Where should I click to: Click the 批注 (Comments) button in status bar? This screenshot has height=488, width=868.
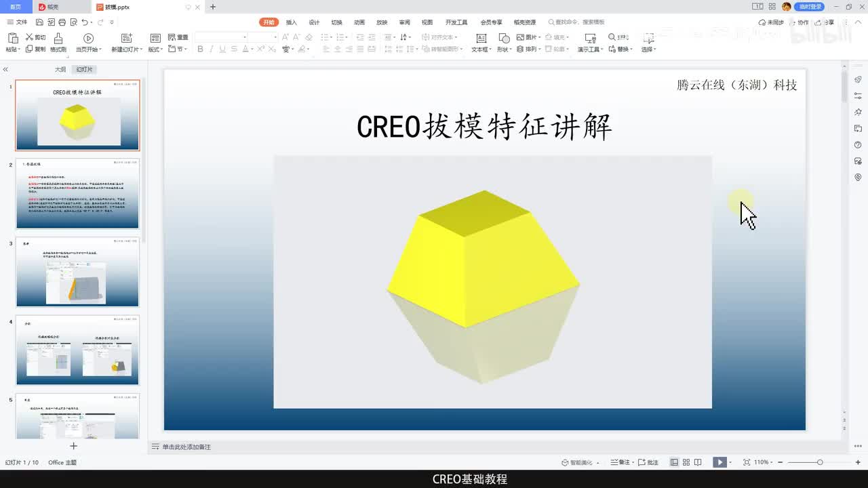tap(648, 462)
